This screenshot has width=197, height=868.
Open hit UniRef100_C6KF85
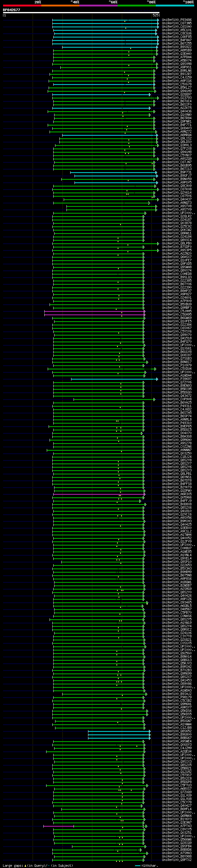click(177, 37)
